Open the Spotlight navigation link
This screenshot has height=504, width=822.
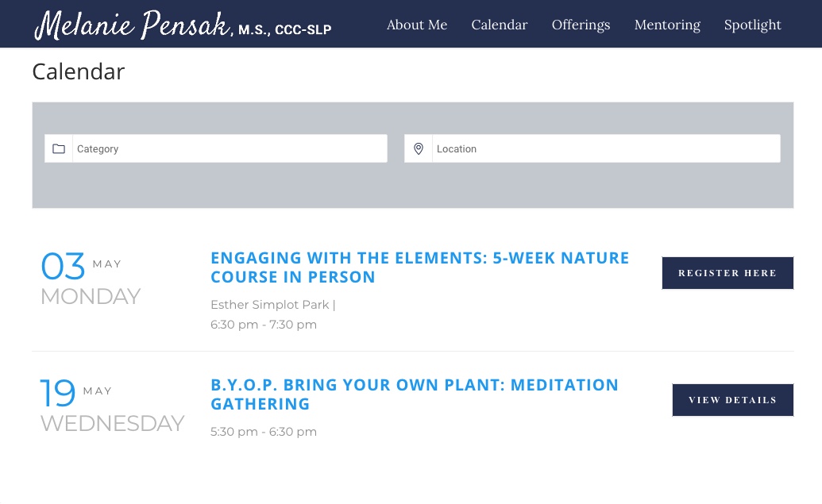(752, 25)
